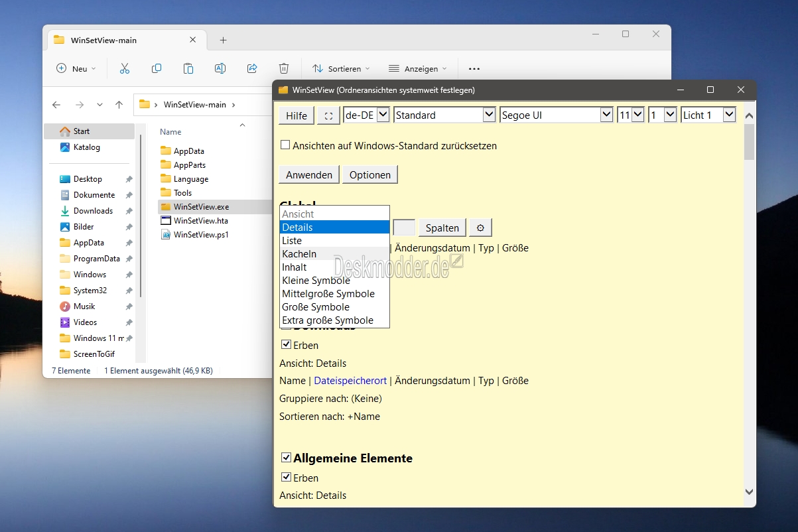Select Kleine Symbole in the Ansicht list
798x532 pixels.
(x=335, y=281)
